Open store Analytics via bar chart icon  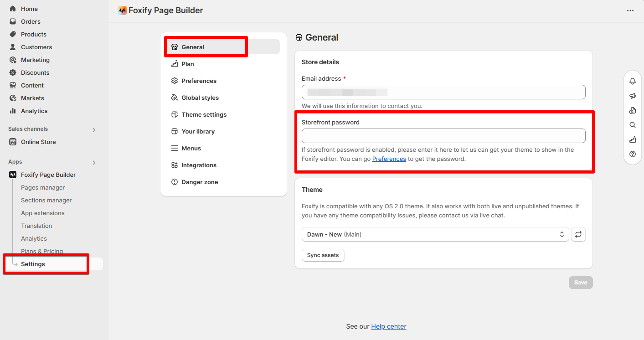[x=13, y=111]
